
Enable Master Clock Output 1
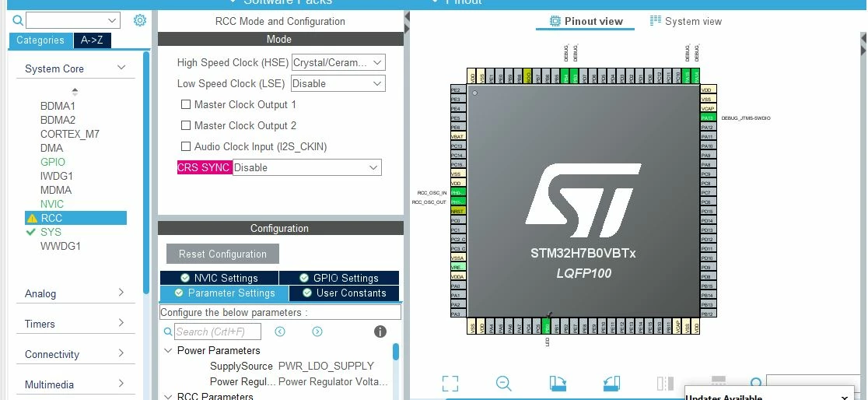[x=186, y=104]
